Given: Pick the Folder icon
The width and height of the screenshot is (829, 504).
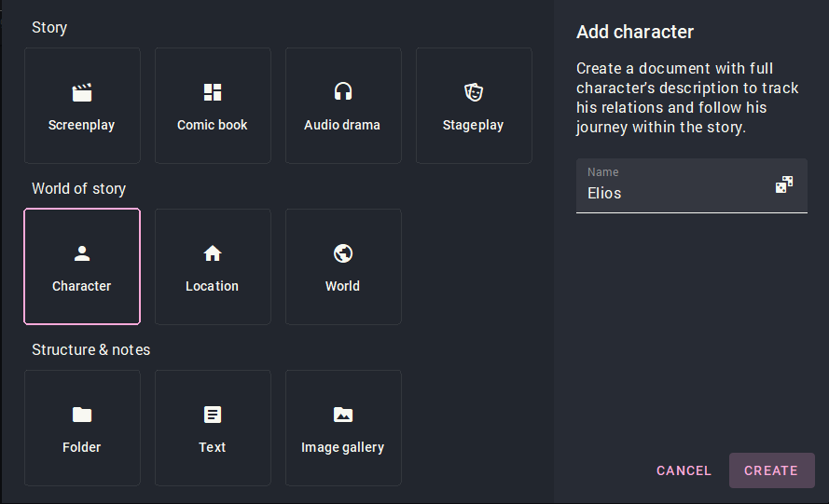Looking at the screenshot, I should point(82,415).
